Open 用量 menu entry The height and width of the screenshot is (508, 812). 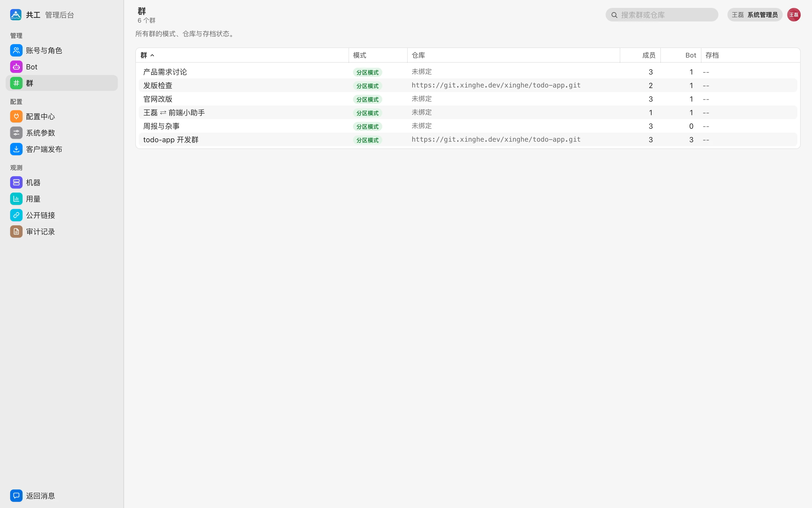[x=62, y=199]
